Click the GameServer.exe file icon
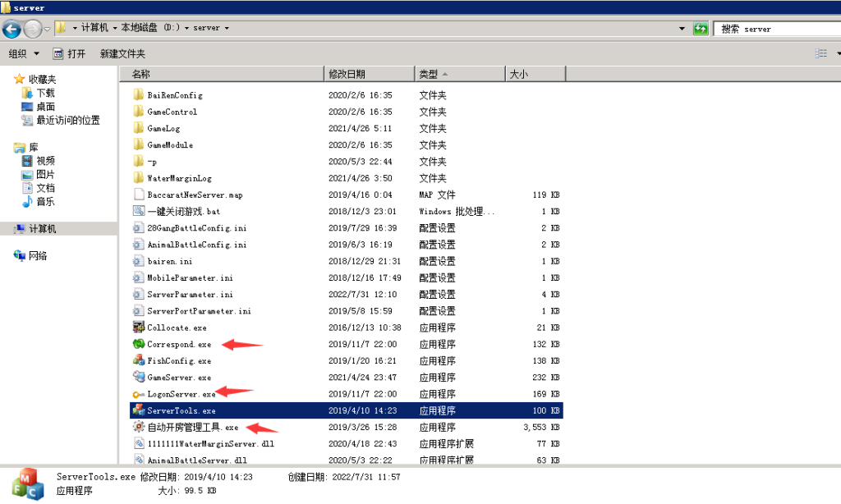This screenshot has height=504, width=841. coord(139,378)
